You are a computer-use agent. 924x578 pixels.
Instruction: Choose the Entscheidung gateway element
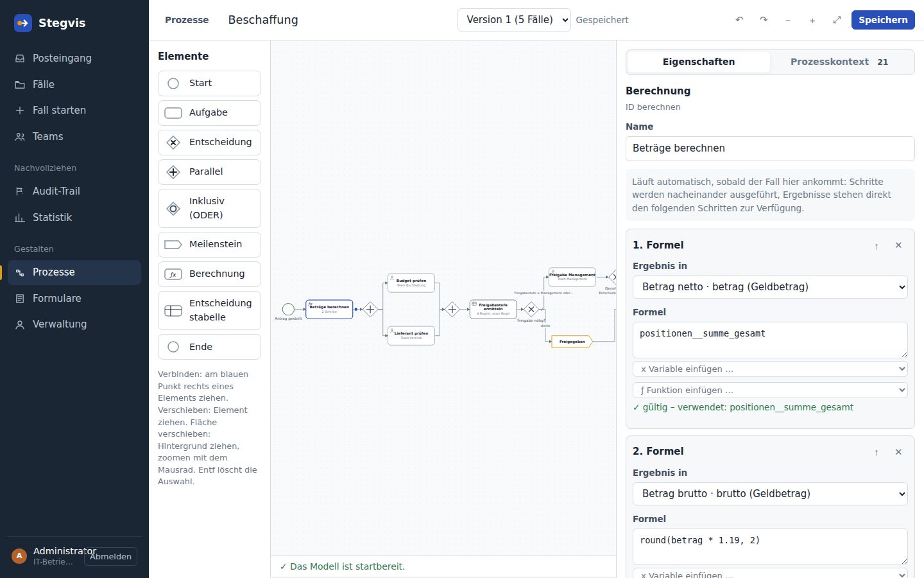tap(209, 143)
